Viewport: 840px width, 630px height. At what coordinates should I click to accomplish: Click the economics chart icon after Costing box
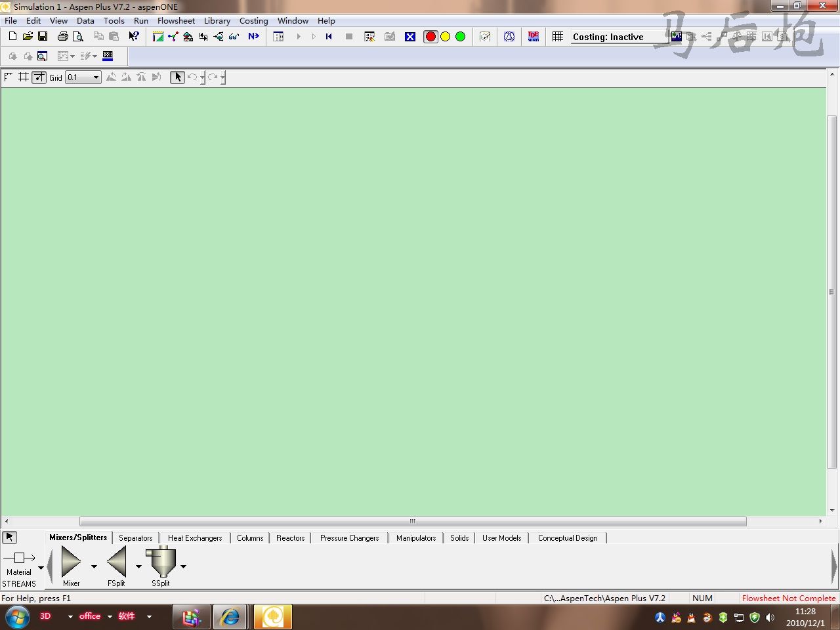pos(677,37)
